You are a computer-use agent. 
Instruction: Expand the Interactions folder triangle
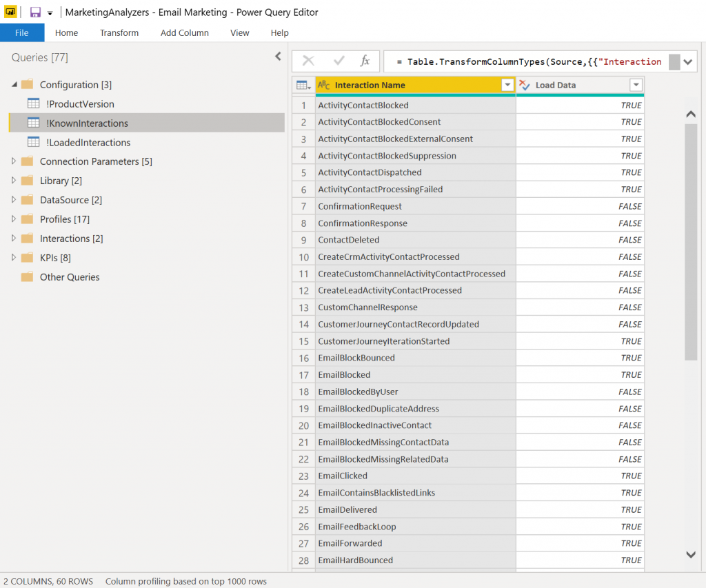point(14,239)
